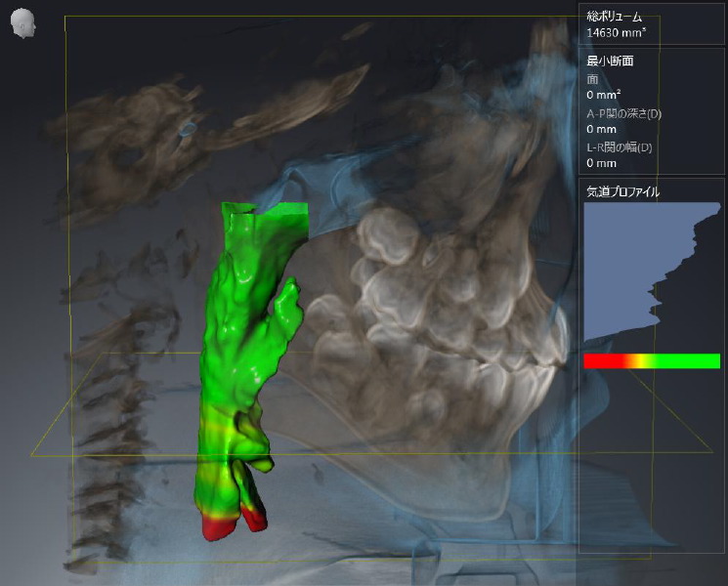728x586 pixels.
Task: Click the head orientation icon
Action: tap(23, 25)
